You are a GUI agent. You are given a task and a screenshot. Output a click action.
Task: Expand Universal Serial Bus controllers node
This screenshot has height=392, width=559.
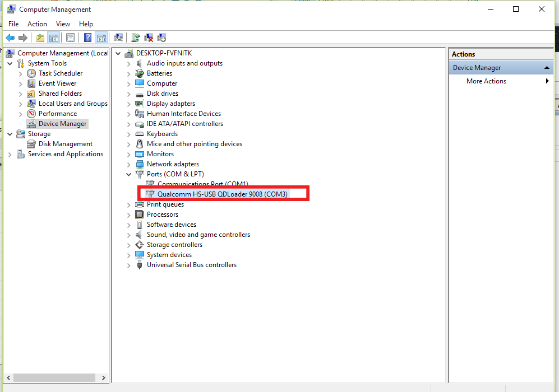129,265
